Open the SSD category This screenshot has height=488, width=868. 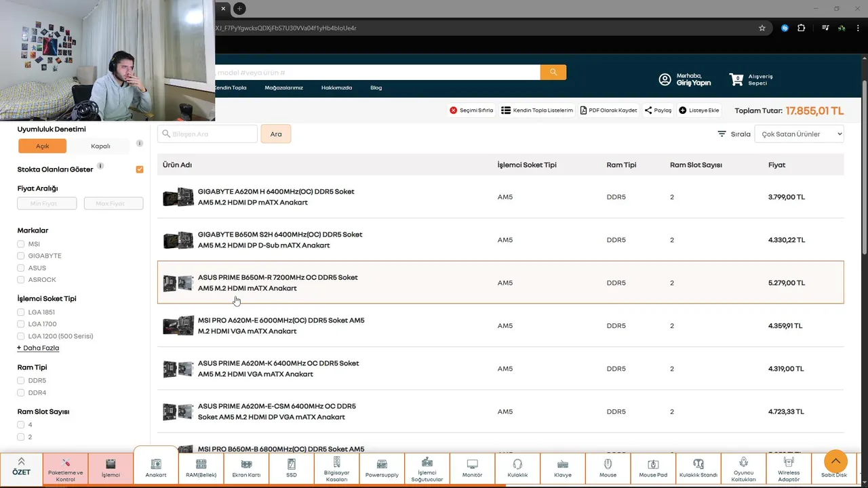(292, 469)
